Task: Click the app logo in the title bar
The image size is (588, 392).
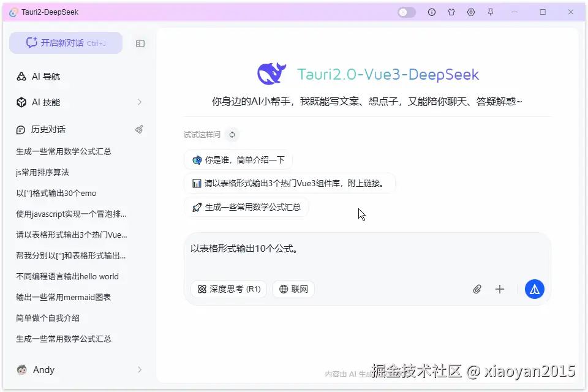Action: pyautogui.click(x=13, y=12)
